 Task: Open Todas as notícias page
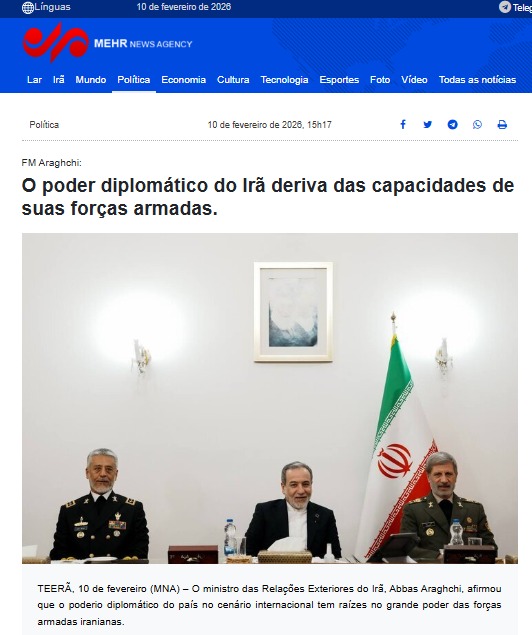click(477, 80)
